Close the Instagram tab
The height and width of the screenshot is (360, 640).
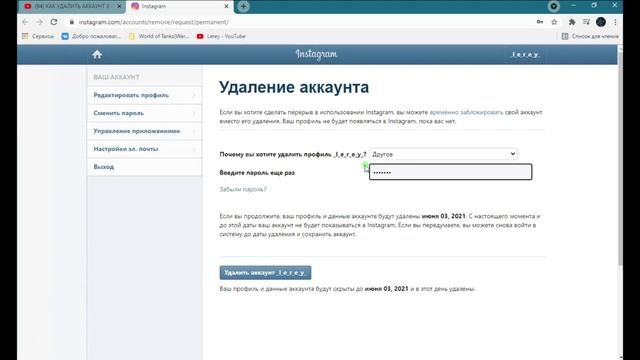point(227,6)
